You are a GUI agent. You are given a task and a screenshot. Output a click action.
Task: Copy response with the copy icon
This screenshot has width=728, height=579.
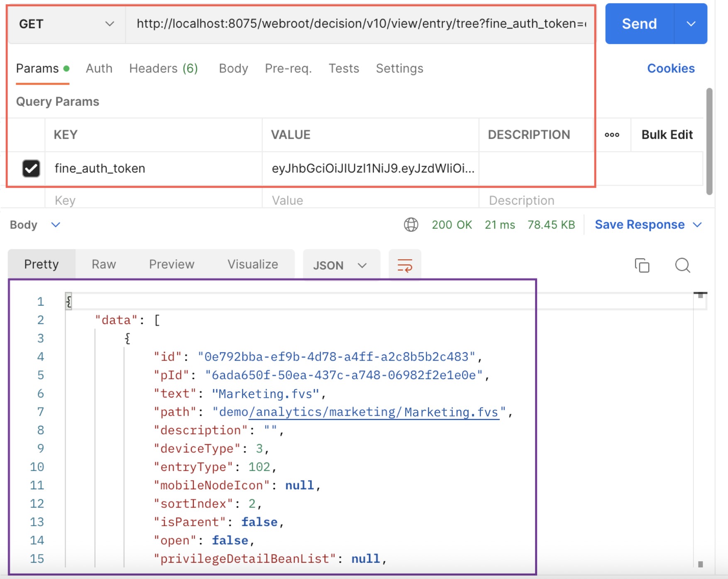point(642,265)
